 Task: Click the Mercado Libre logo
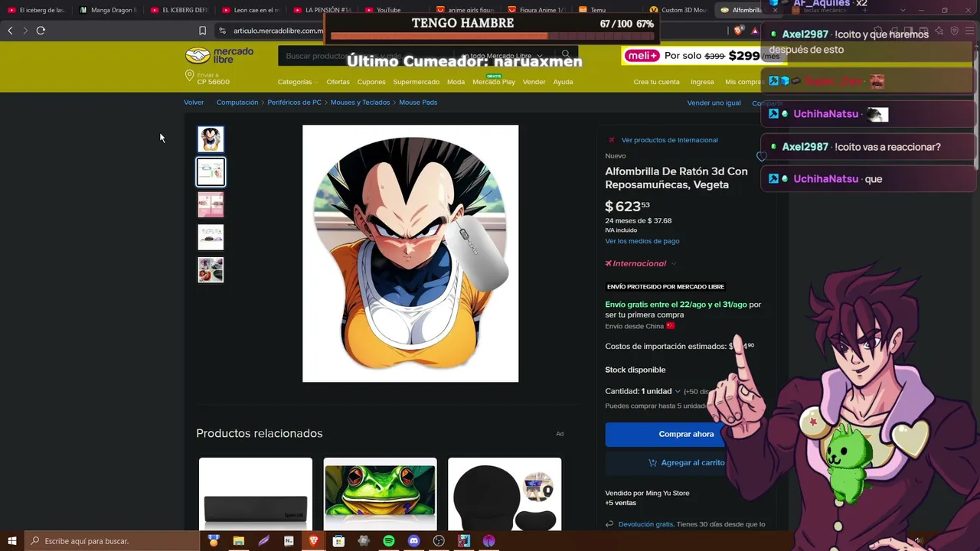pos(219,55)
